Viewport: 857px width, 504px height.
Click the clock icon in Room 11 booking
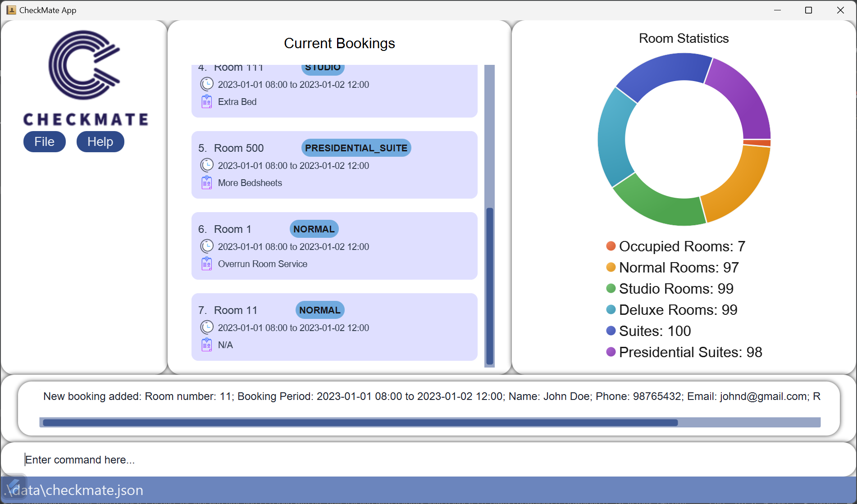(207, 327)
